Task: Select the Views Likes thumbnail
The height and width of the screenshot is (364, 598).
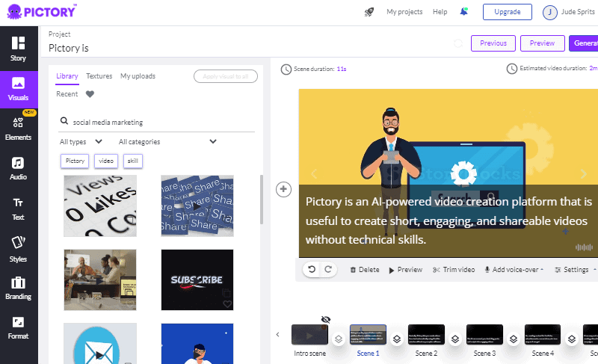Action: (x=100, y=206)
